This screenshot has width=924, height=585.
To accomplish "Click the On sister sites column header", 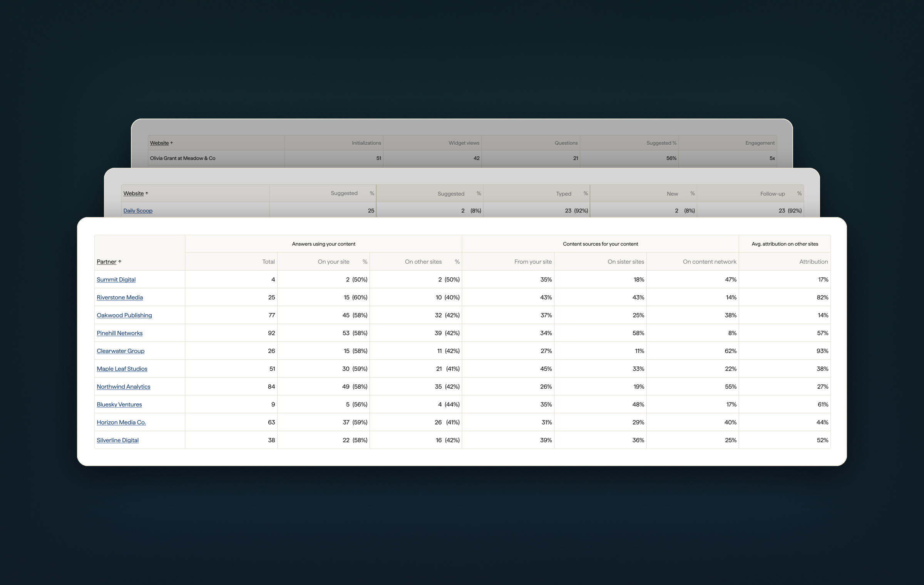I will 626,262.
